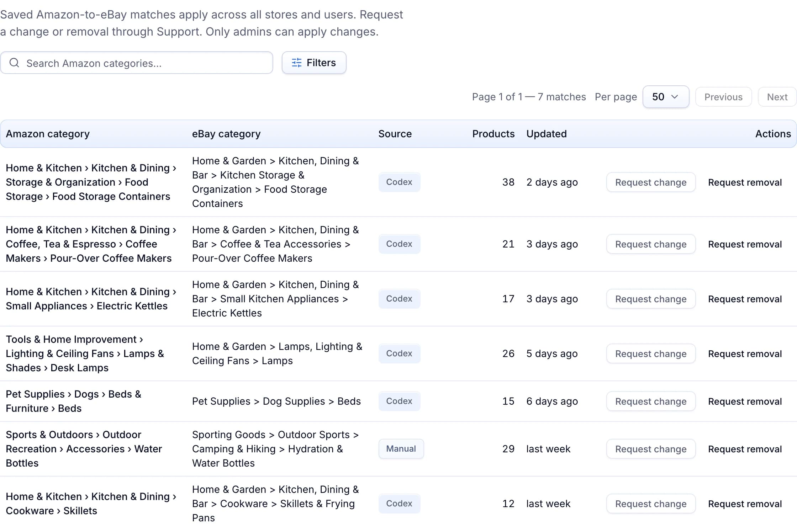The image size is (797, 532).
Task: Request removal for Electric Kettles
Action: tap(745, 299)
